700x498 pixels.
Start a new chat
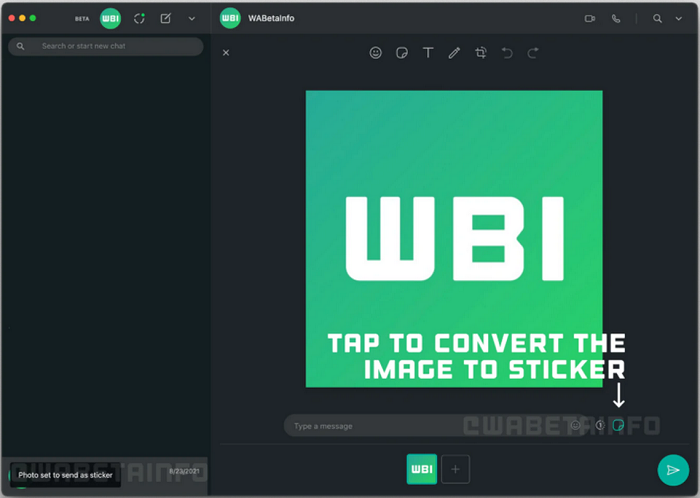[x=166, y=18]
